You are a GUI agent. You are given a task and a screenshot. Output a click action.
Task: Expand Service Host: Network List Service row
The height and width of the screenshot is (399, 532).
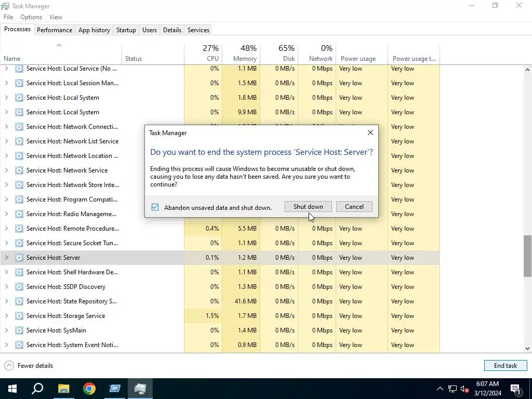click(6, 141)
